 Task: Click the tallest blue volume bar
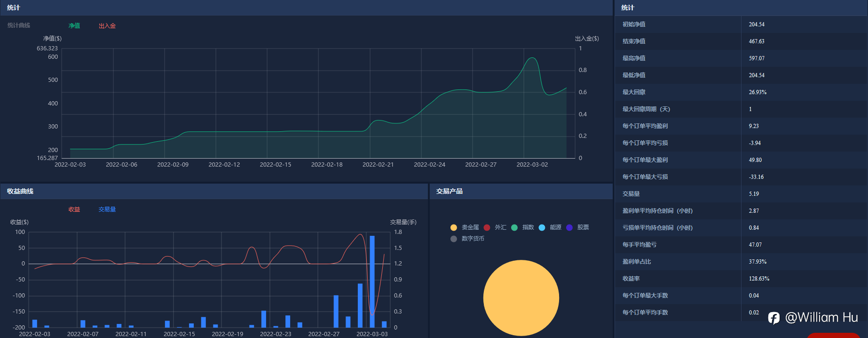click(372, 282)
